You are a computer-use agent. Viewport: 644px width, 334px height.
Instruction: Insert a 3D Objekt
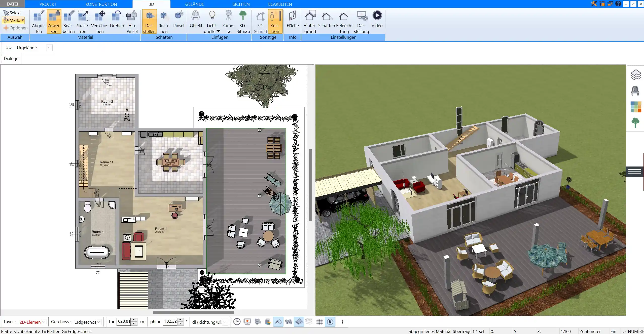pos(196,19)
